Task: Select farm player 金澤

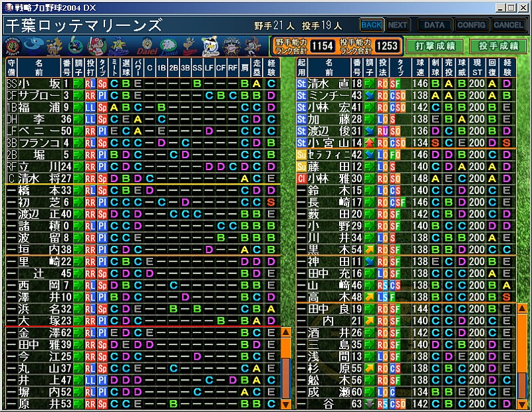Action: click(x=143, y=333)
